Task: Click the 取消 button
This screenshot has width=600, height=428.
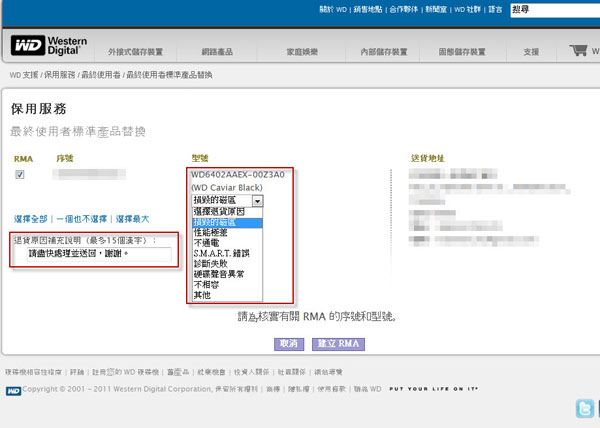Action: pos(289,344)
